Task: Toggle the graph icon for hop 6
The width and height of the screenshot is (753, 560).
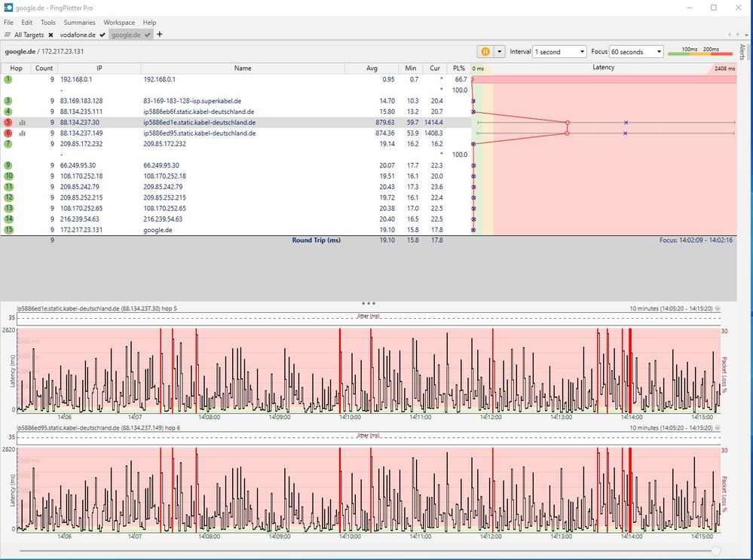Action: point(22,133)
